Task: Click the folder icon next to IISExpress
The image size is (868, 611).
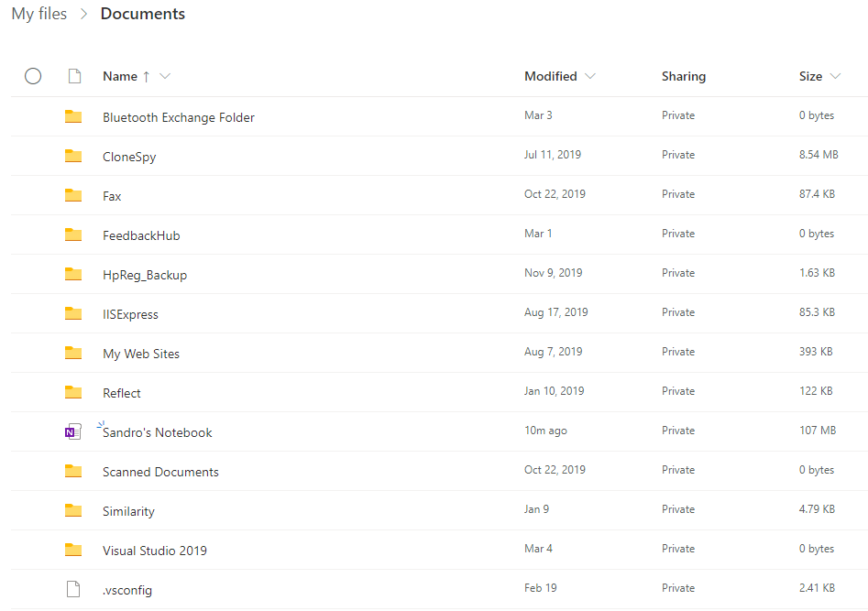Action: (73, 312)
